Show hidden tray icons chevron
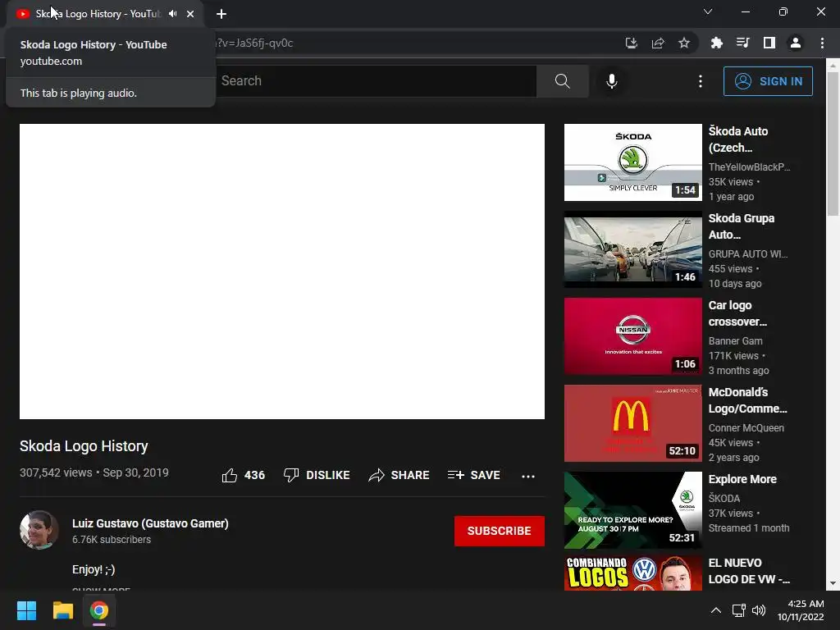Image resolution: width=840 pixels, height=630 pixels. [715, 610]
